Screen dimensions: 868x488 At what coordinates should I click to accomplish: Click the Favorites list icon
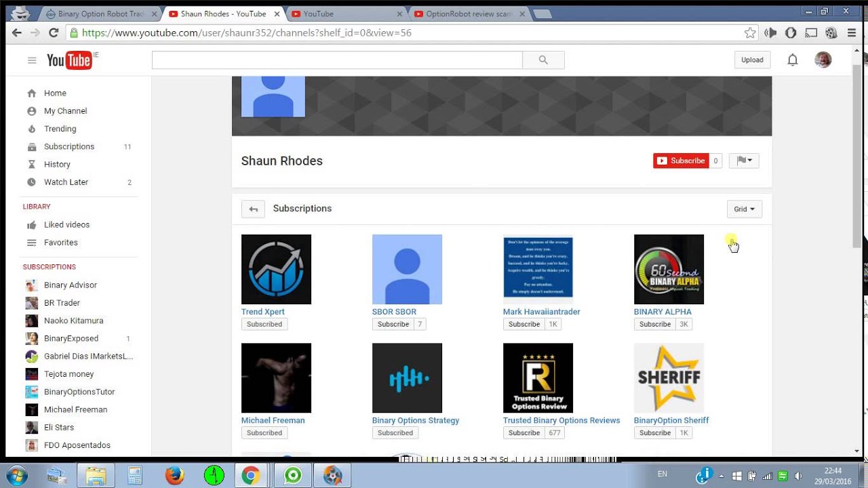pyautogui.click(x=31, y=243)
